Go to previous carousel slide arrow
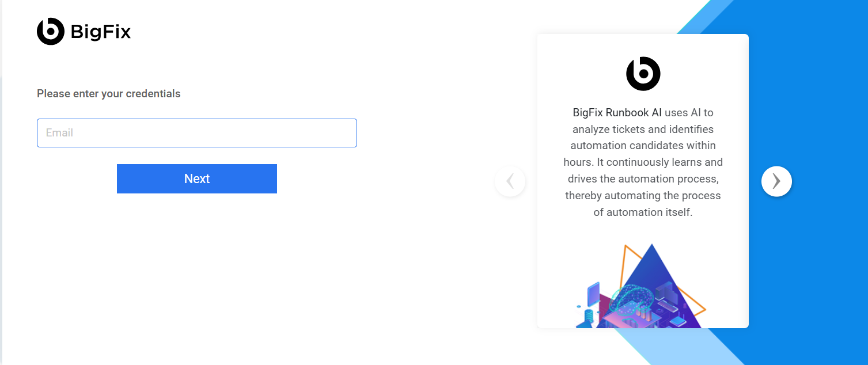 click(510, 181)
